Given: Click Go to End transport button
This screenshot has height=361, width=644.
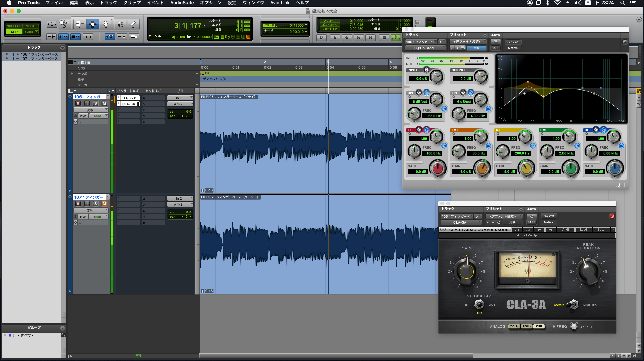Looking at the screenshot, I should [371, 38].
